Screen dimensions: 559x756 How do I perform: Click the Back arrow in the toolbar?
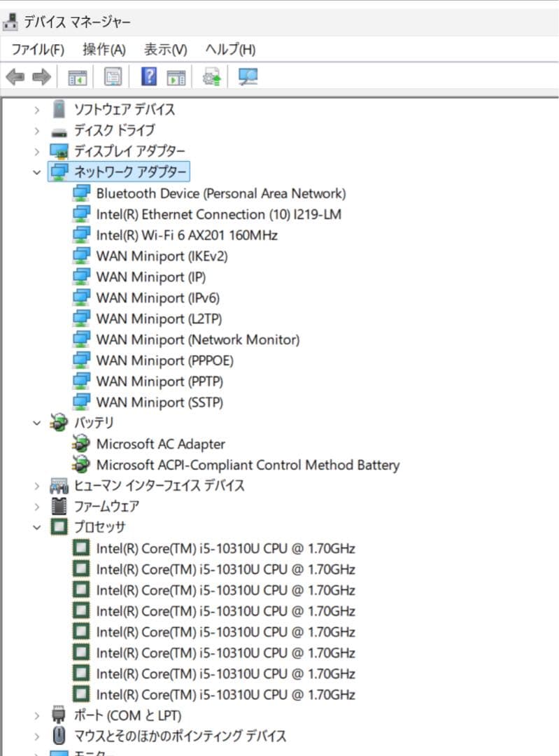(15, 76)
